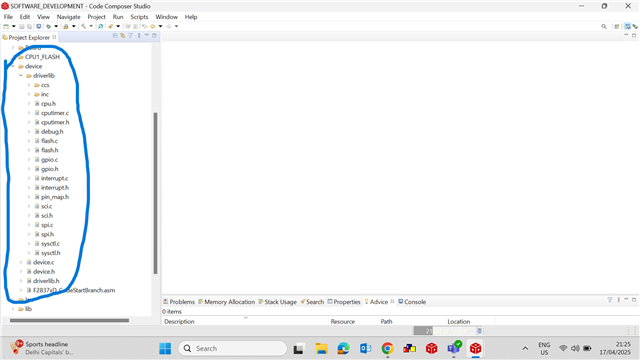Viewport: 640px width, 360px height.
Task: Open the New dropdown arrow
Action: 13,26
